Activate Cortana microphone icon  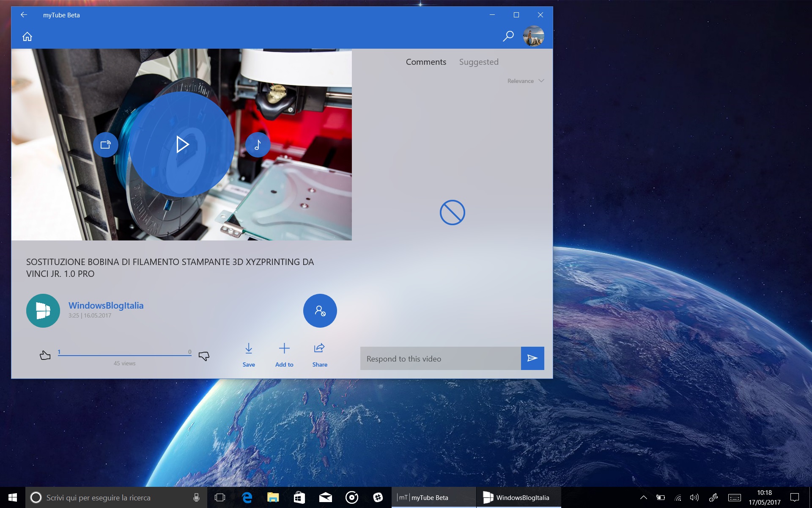point(196,497)
